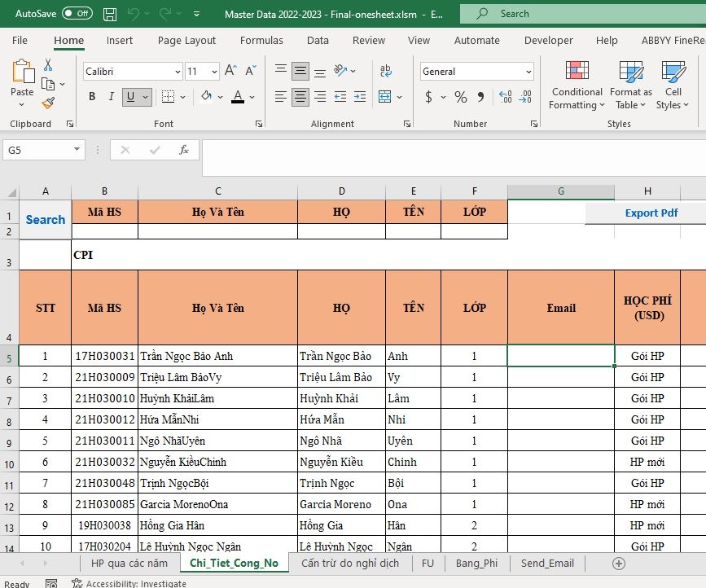
Task: Click the Undo arrow icon
Action: click(134, 14)
